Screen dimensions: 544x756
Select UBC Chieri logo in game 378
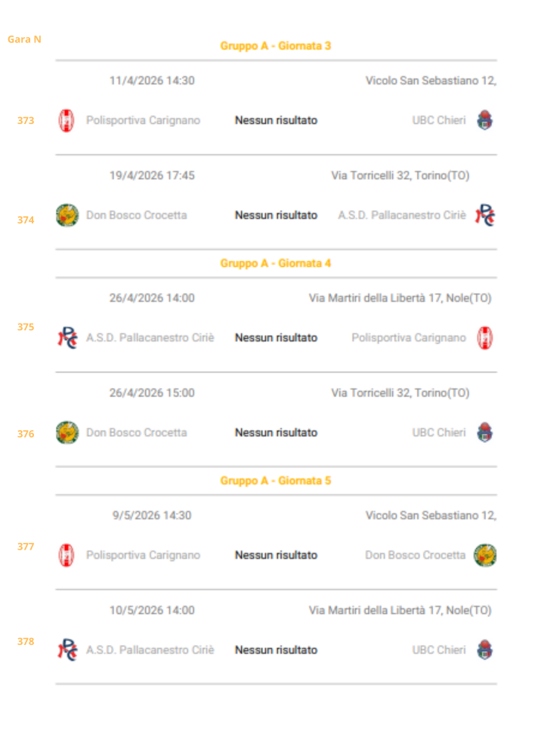click(484, 649)
